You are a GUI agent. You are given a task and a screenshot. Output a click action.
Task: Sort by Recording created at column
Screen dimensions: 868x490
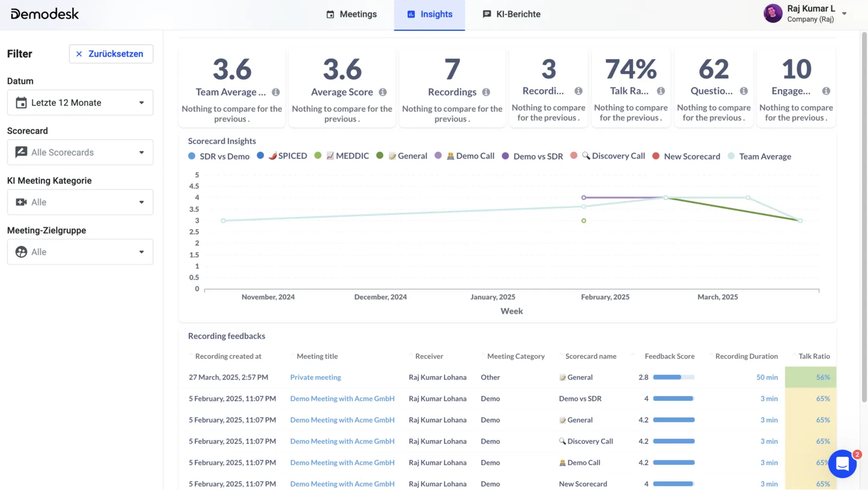pyautogui.click(x=228, y=356)
